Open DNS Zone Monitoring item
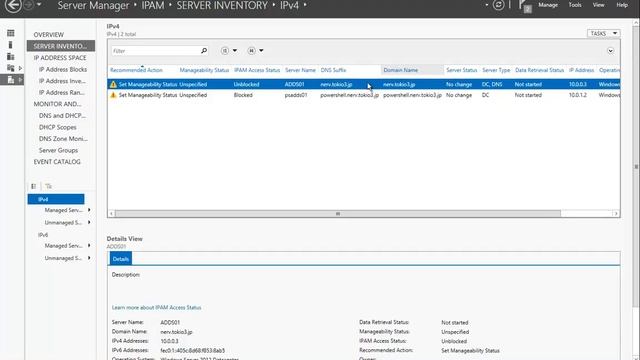The height and width of the screenshot is (360, 640). [x=63, y=139]
